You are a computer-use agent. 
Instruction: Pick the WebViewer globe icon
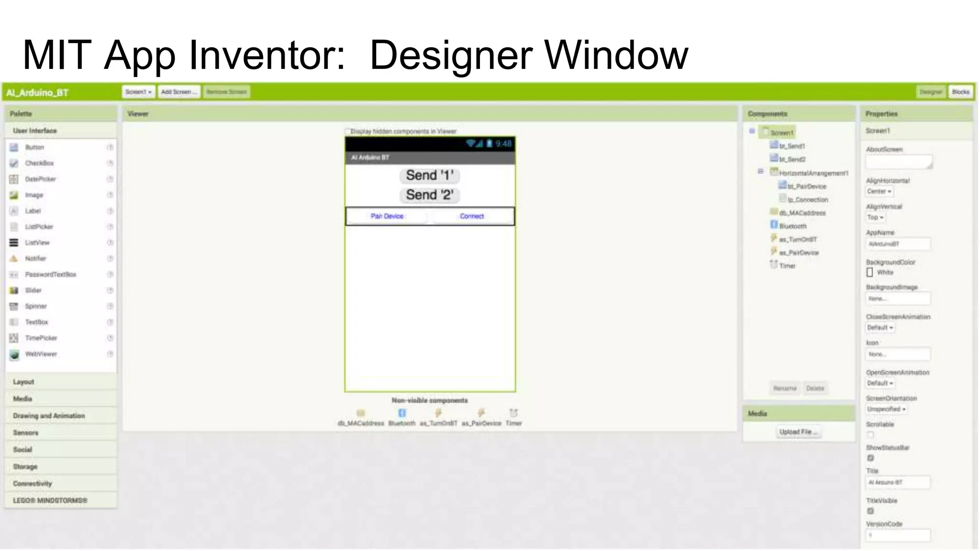(x=14, y=354)
